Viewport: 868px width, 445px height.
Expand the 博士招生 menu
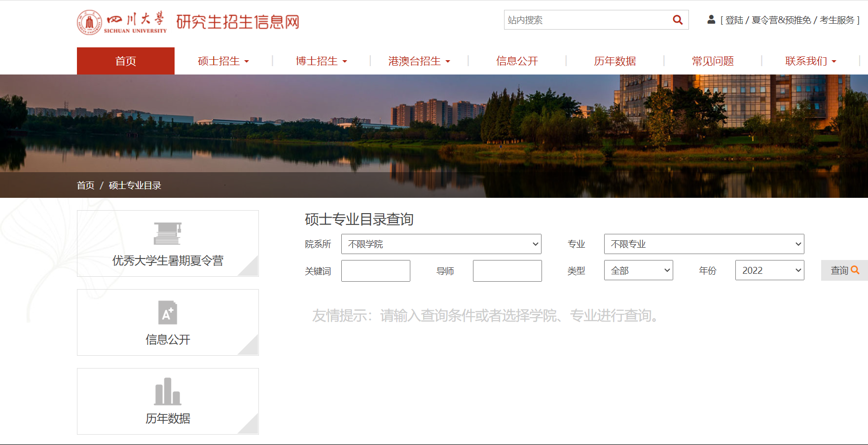click(x=321, y=61)
